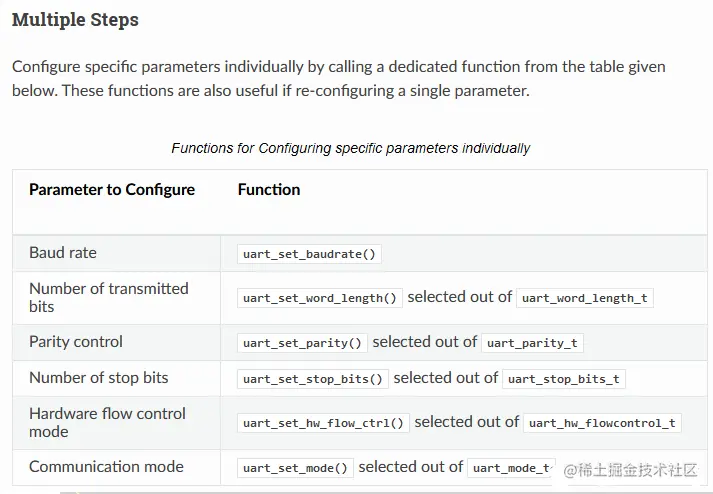Image resolution: width=713 pixels, height=494 pixels.
Task: Click the 'Number of stop bits' cell
Action: (x=99, y=378)
